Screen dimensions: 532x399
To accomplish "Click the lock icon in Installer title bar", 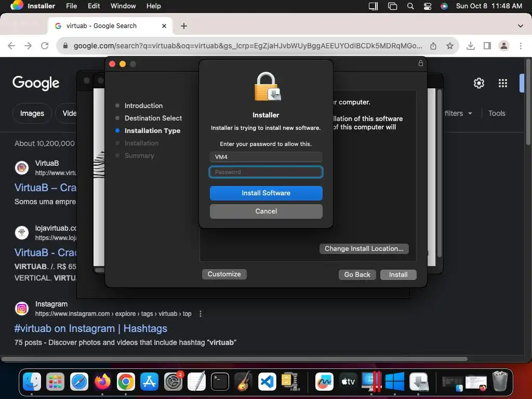I will pos(421,63).
